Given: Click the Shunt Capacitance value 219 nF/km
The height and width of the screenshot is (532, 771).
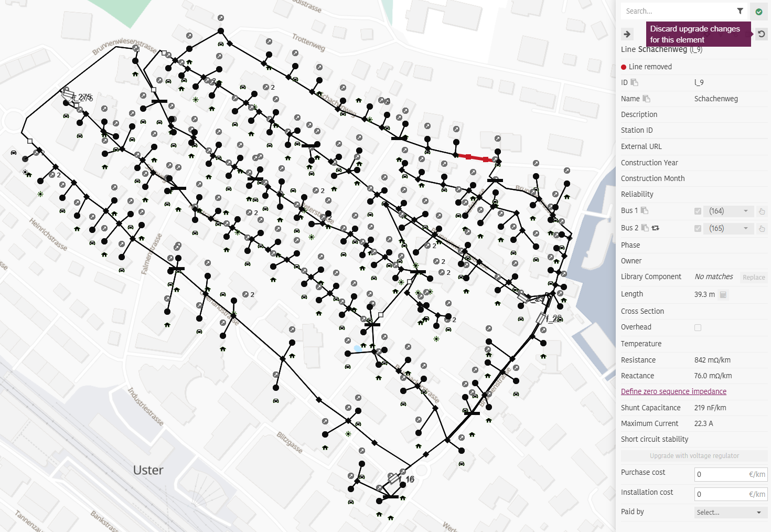Looking at the screenshot, I should click(710, 408).
